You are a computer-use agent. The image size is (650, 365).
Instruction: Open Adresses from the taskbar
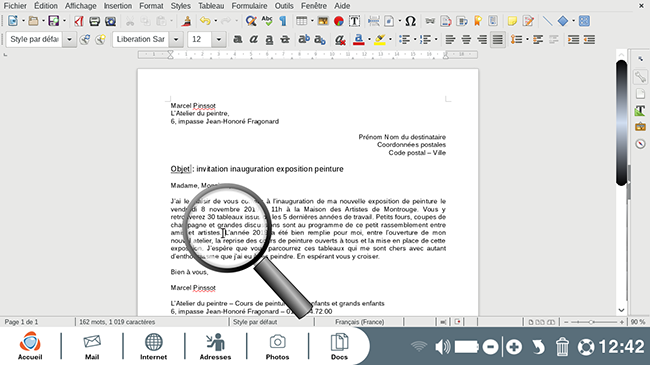(215, 346)
